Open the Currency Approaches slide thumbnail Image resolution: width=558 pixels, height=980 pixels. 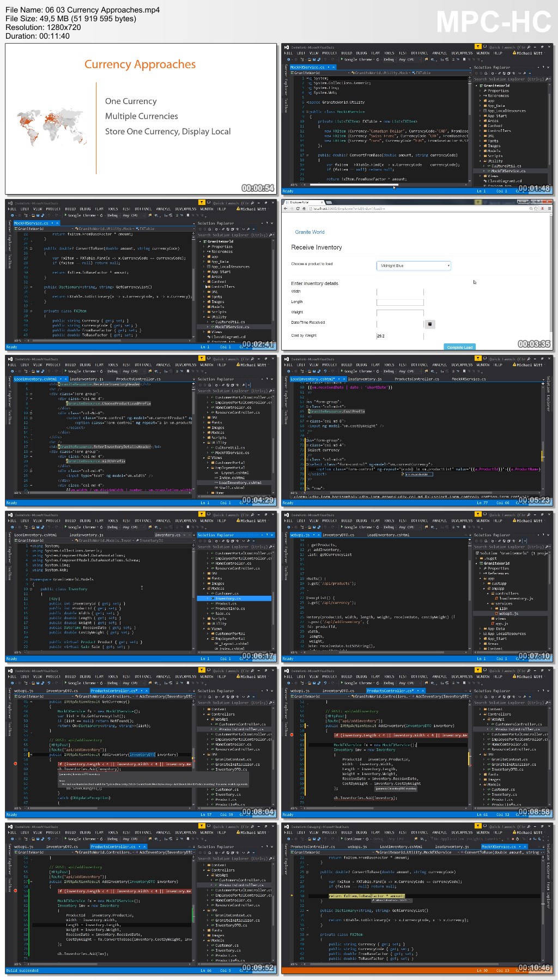coord(140,118)
